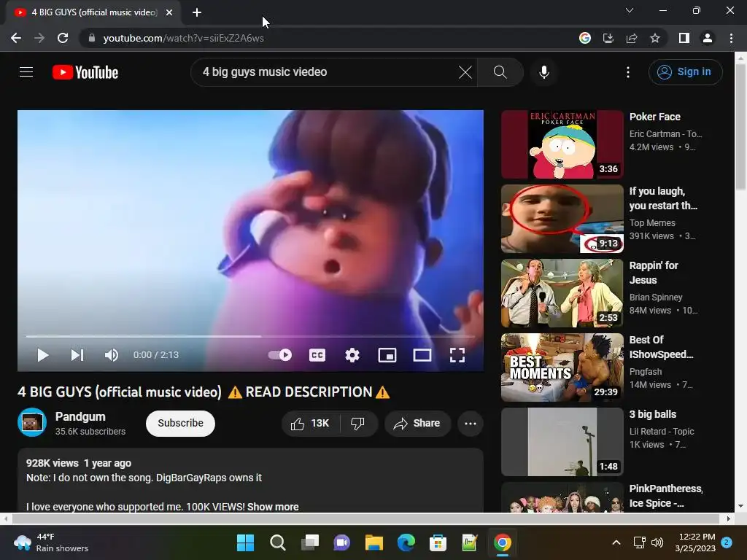Bookmark this page with star
This screenshot has height=560, width=747.
tap(655, 38)
